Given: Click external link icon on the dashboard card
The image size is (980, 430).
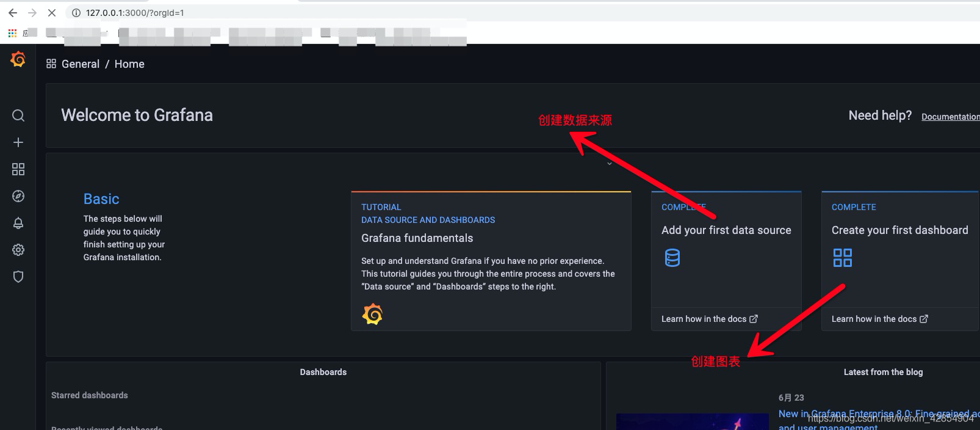Looking at the screenshot, I should (924, 319).
